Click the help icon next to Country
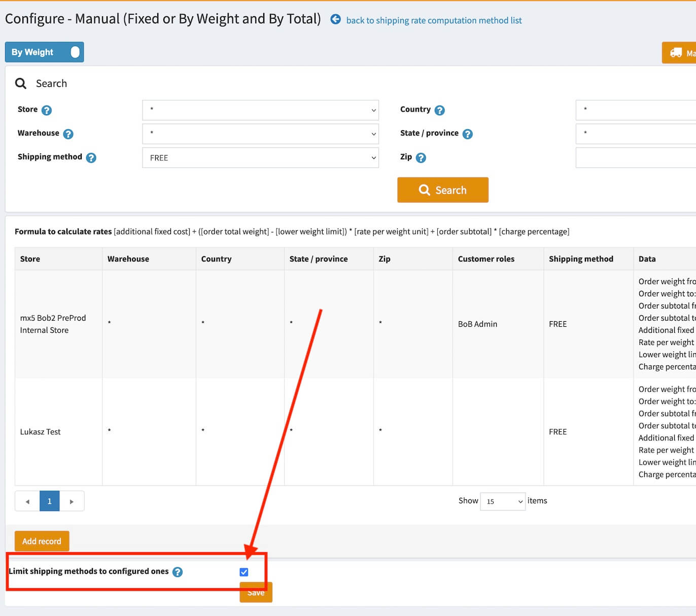Screen dimensions: 696x616 (x=440, y=110)
